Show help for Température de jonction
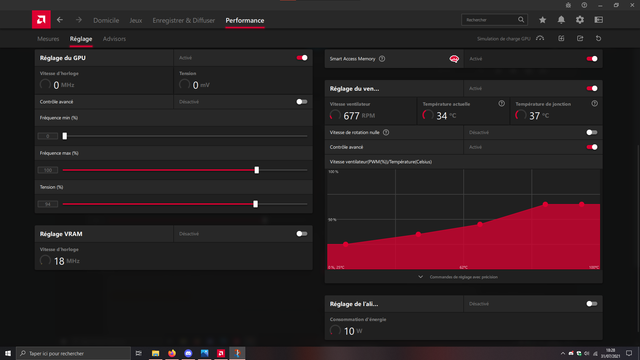The height and width of the screenshot is (360, 640). pyautogui.click(x=594, y=104)
